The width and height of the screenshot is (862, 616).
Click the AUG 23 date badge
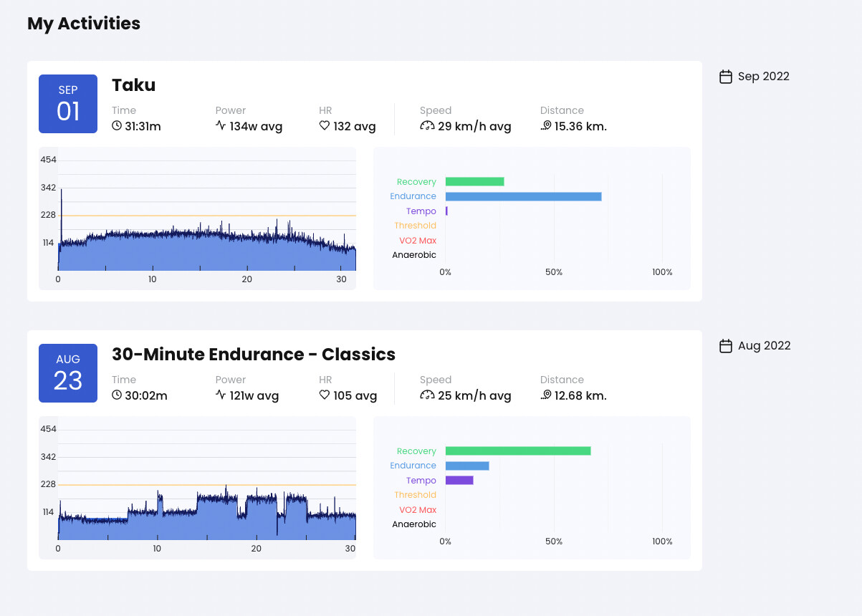[x=68, y=373]
